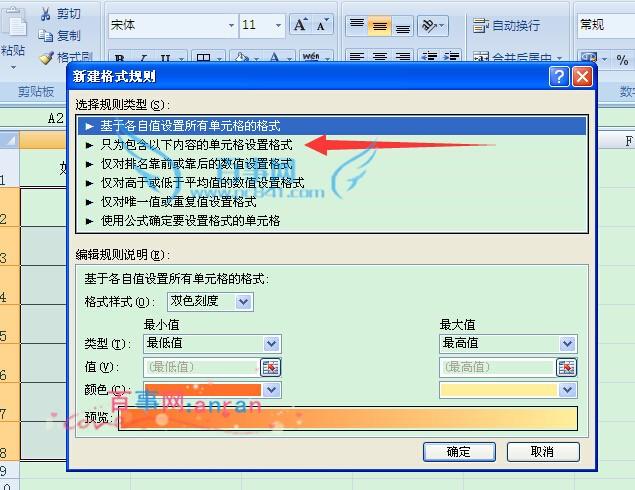Toggle the 自动换行 wrap text option
The image size is (635, 490).
506,26
